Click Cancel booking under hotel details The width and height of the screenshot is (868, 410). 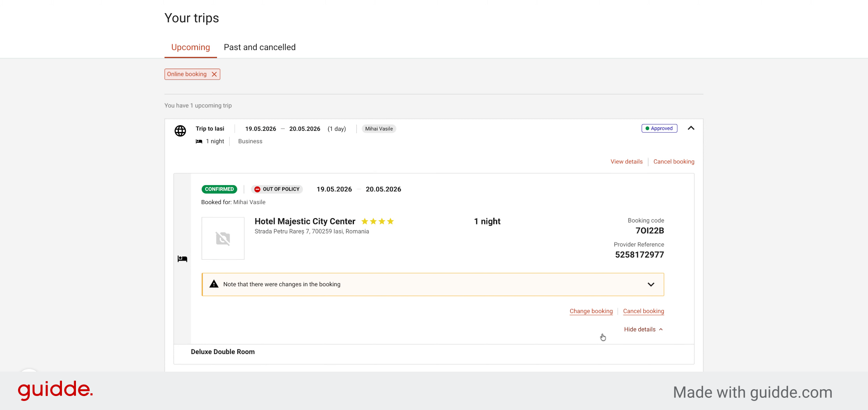click(x=643, y=311)
